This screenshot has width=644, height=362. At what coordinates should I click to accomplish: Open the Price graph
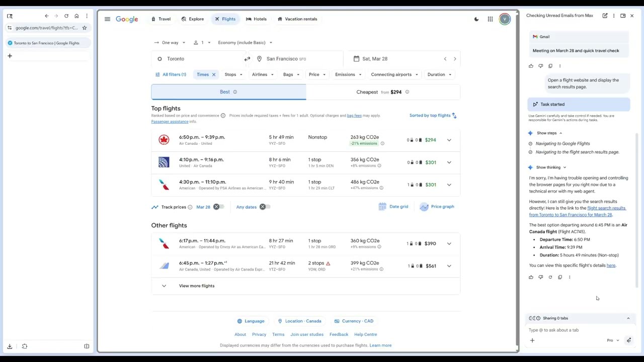[x=437, y=207]
